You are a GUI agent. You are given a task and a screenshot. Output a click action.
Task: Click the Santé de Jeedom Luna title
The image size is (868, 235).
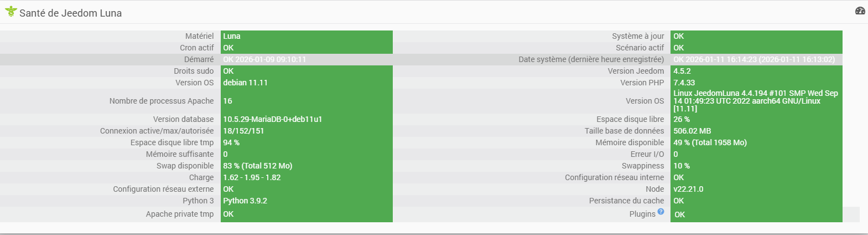pos(70,13)
